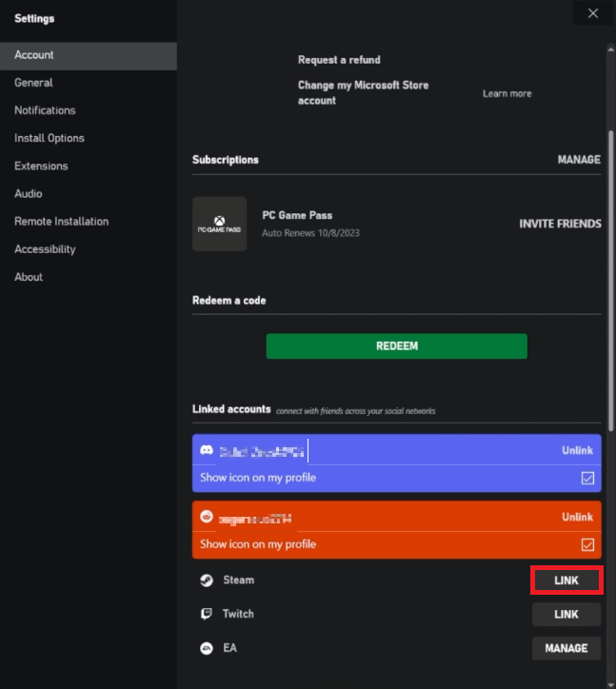Click the Reddit icon in linked accounts
Screen dimensions: 616x689
(x=207, y=518)
